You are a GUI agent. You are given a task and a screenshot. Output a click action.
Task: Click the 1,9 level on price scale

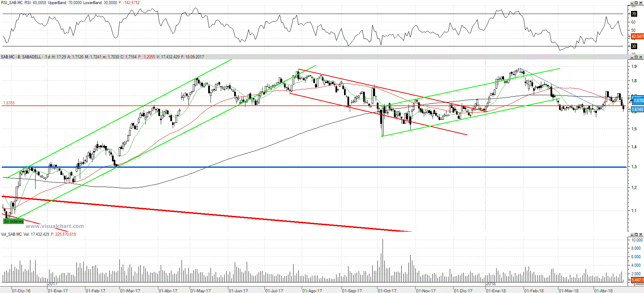[634, 67]
